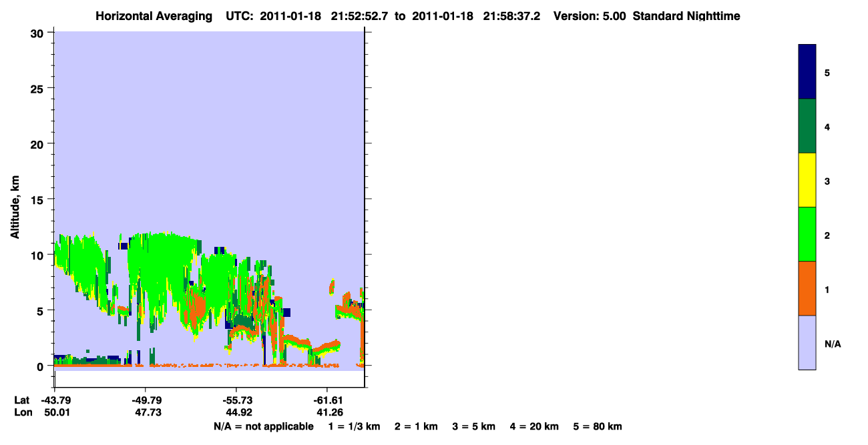
Task: Click the dark blue colorbar segment labeled 5
Action: pos(807,72)
